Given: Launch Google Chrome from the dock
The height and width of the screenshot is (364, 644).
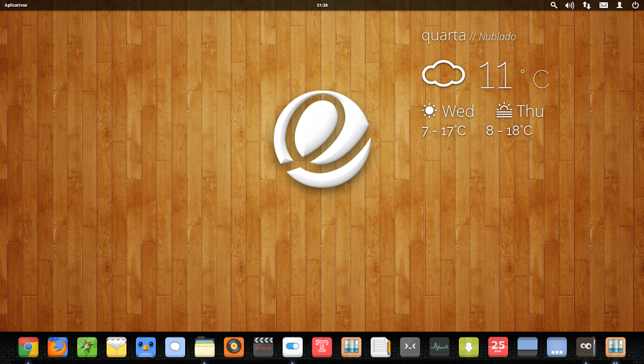Looking at the screenshot, I should (29, 347).
